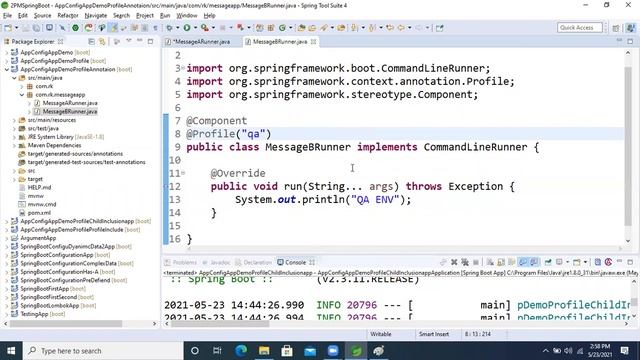
Task: Select pom.xml in Package Explorer
Action: (39, 213)
